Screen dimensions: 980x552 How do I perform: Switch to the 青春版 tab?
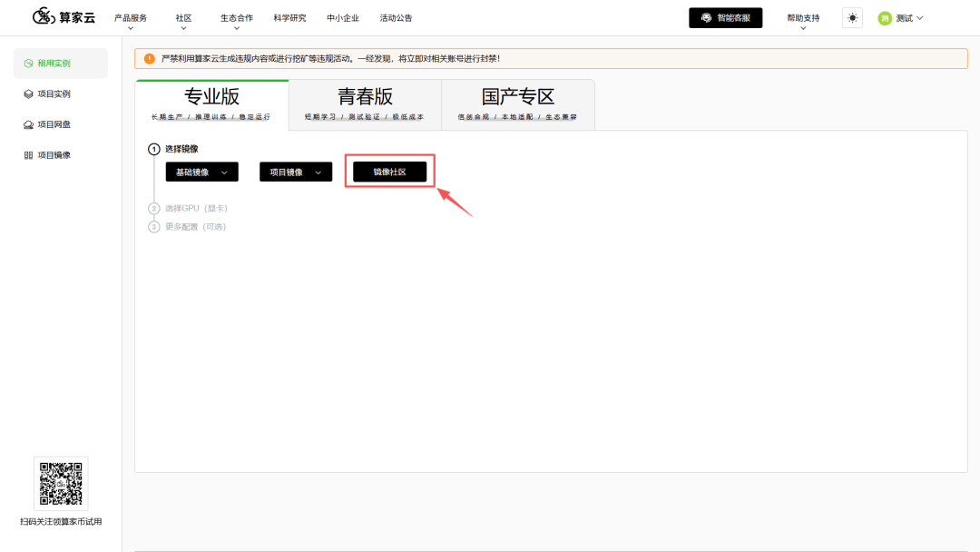pos(365,104)
